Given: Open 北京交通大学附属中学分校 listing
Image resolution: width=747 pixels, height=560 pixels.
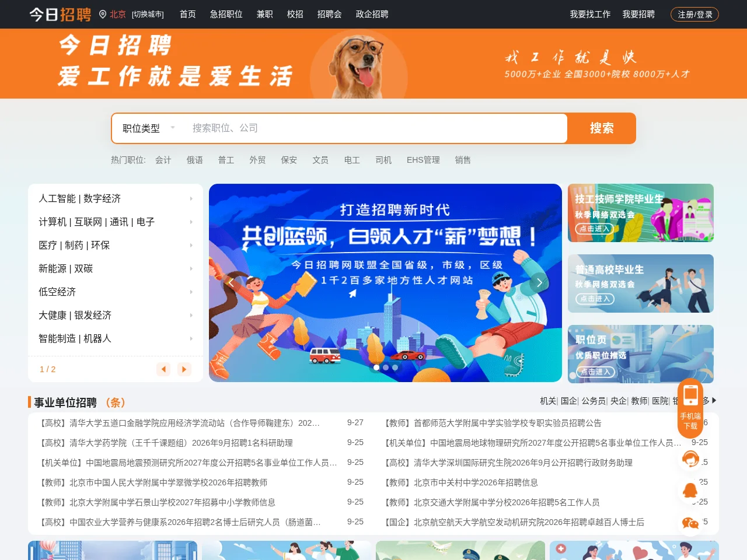Looking at the screenshot, I should pos(491,502).
